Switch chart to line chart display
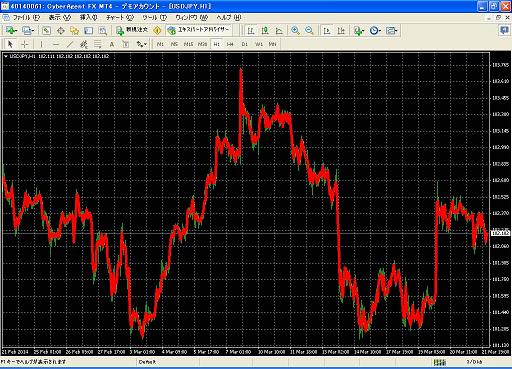Viewport: 512px width, 369px height. pos(279,31)
